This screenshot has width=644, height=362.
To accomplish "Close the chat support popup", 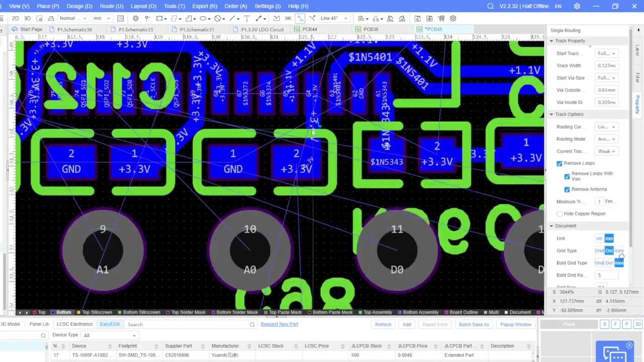I will point(629,345).
